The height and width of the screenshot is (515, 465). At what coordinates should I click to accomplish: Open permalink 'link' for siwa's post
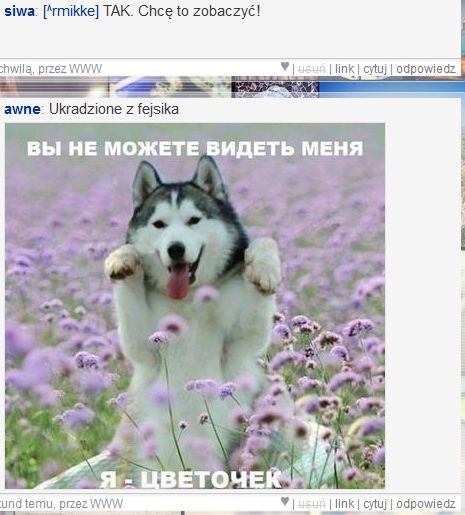pos(344,69)
